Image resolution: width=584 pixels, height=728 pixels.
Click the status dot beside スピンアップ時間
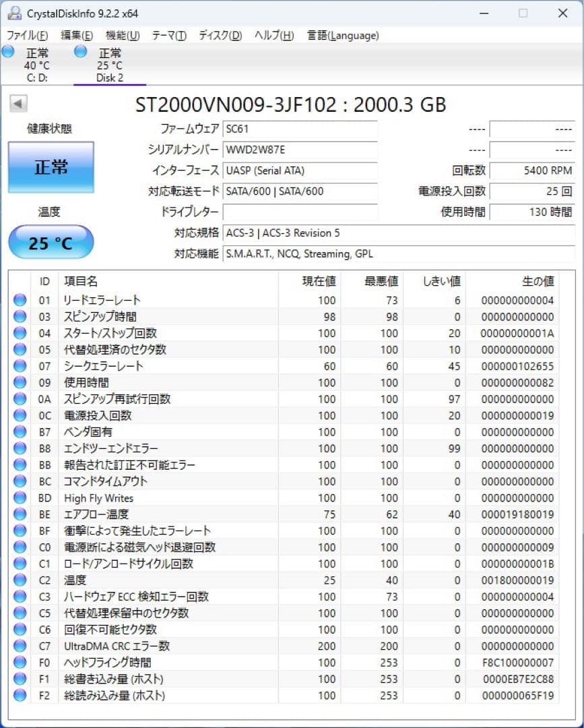pos(20,316)
